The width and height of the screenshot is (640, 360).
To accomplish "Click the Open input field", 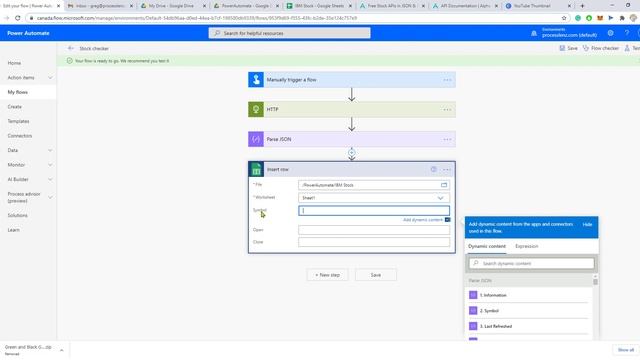I will point(374,230).
